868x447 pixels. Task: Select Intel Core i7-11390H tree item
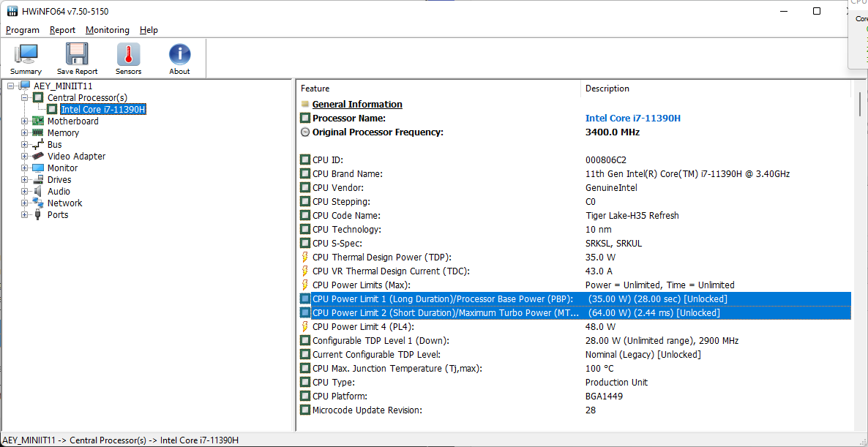click(x=103, y=110)
